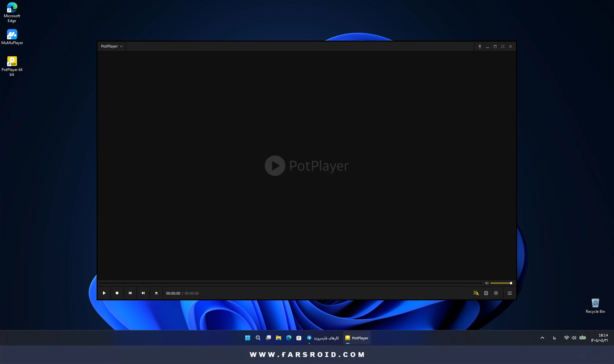Toggle the playlist panel icon
This screenshot has width=614, height=364.
pos(486,293)
